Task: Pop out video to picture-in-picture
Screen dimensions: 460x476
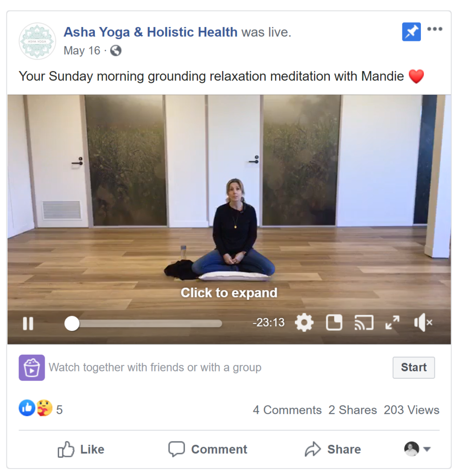Action: 334,323
